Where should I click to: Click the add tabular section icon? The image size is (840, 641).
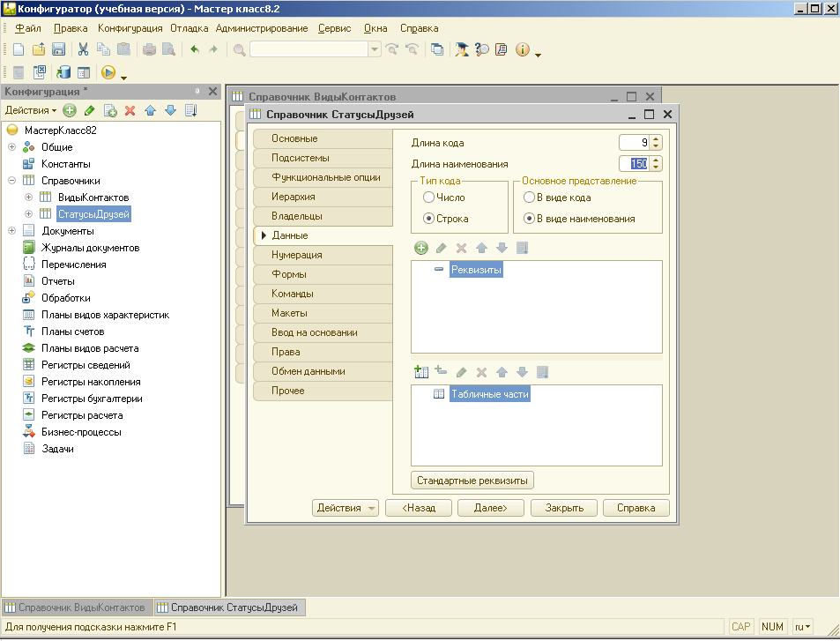[x=421, y=372]
